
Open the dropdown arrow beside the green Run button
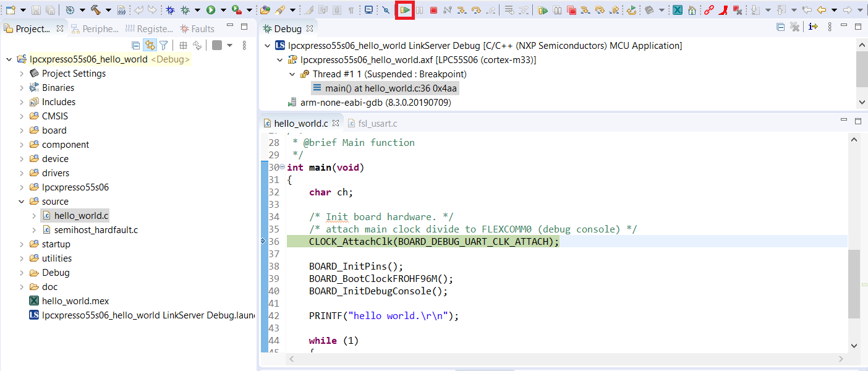(x=223, y=11)
